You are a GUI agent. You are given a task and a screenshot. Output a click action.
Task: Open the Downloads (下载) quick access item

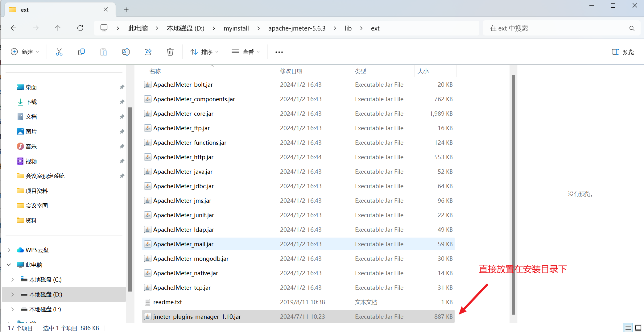tap(31, 102)
